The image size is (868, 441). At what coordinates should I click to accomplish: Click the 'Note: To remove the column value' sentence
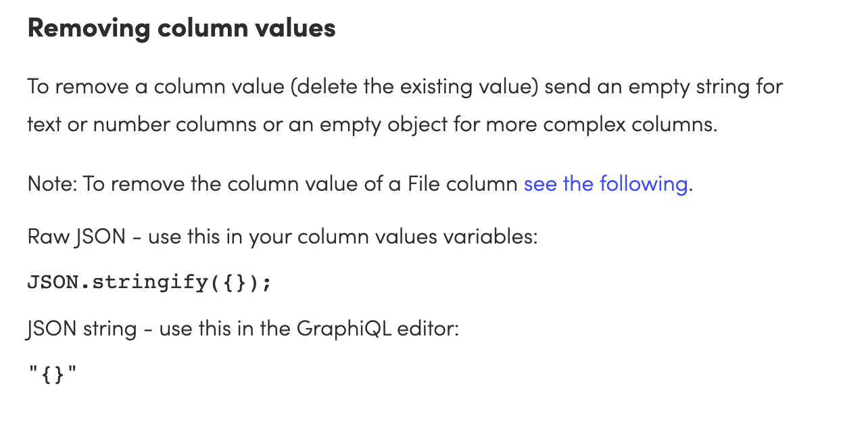(360, 184)
